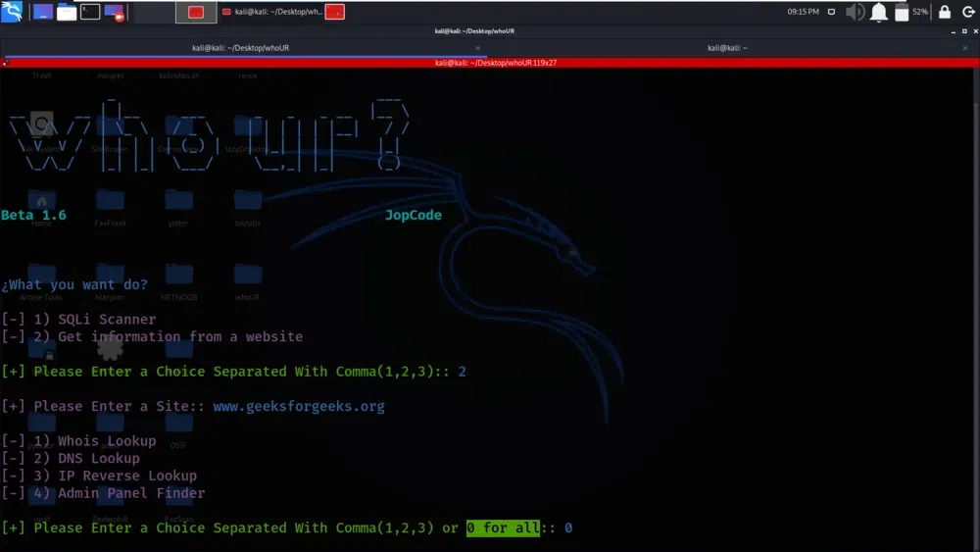Click the '1) Whois Lookup' option line

[x=78, y=441]
